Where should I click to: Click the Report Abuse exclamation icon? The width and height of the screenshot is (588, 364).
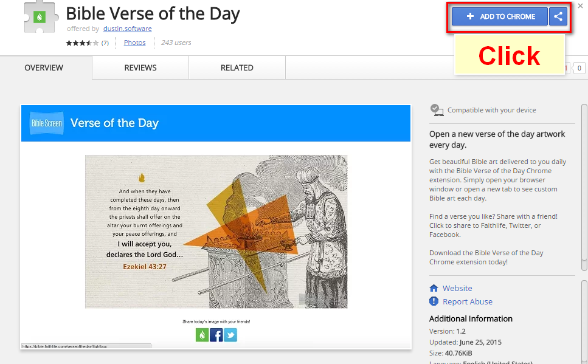coord(434,301)
